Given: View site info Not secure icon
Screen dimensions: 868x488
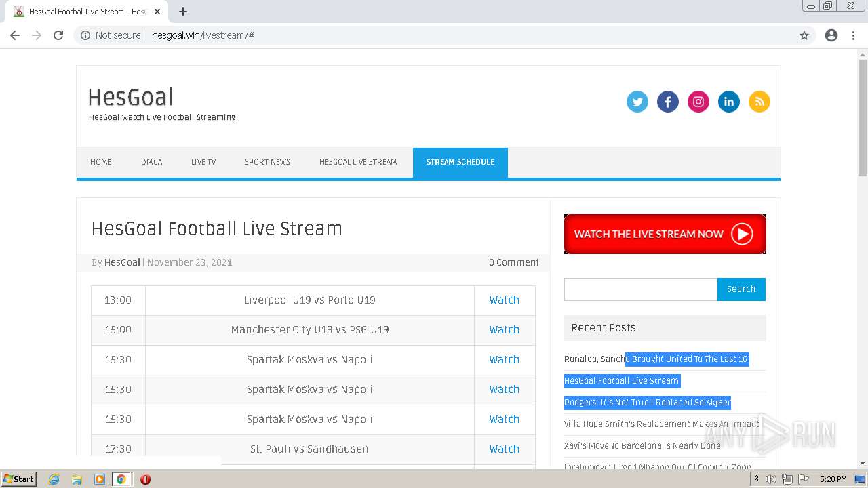Looking at the screenshot, I should 85,35.
